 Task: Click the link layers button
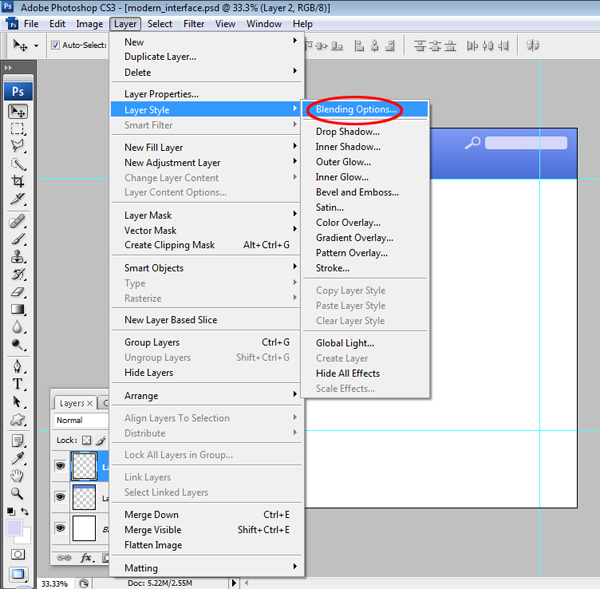coord(64,558)
